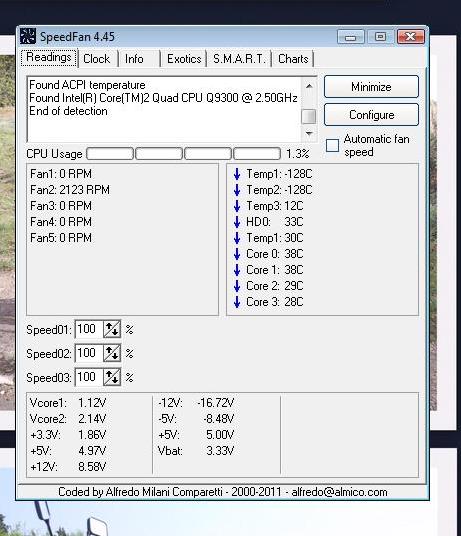
Task: Click the second CPU Usage bar
Action: coord(159,154)
